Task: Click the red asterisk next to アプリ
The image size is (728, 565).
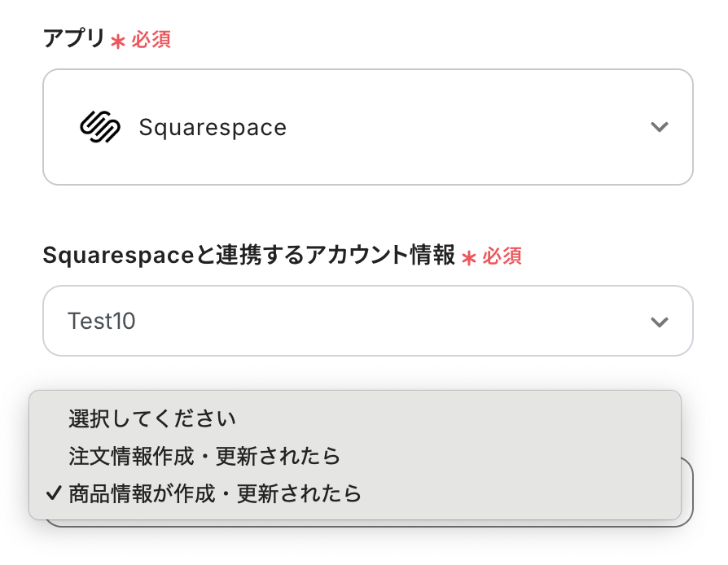Action: pos(118,41)
